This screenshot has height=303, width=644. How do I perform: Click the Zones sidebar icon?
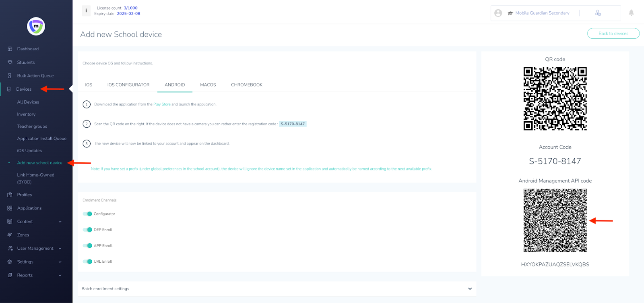point(10,235)
